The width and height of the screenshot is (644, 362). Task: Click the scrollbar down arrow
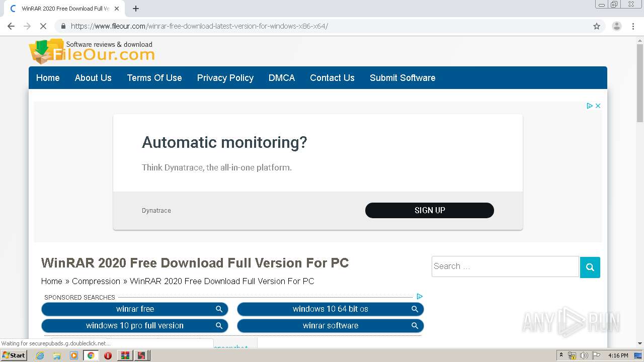(640, 344)
